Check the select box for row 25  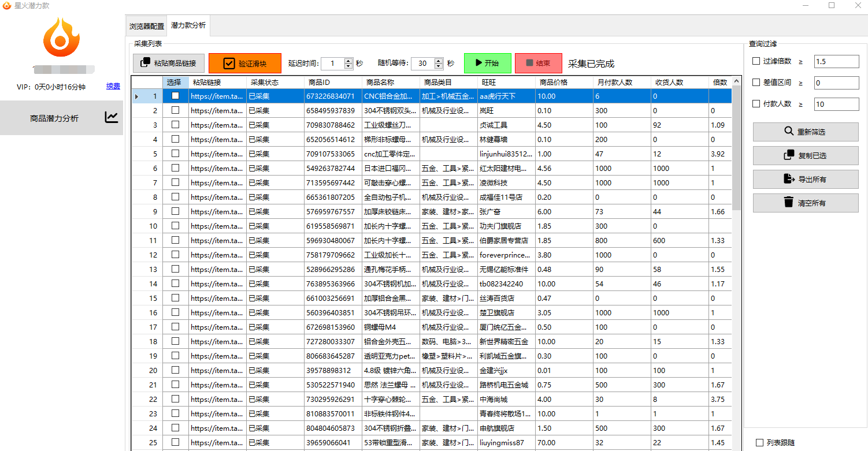[x=175, y=442]
